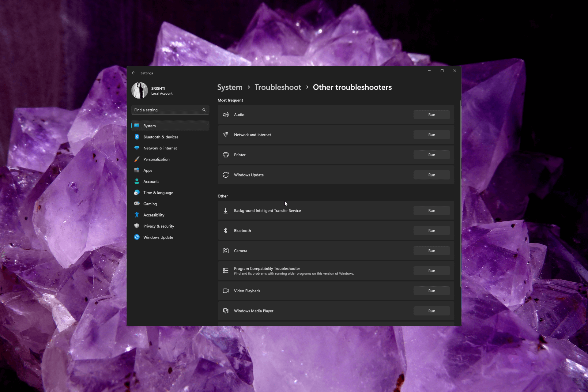Screen dimensions: 588x392
Task: Click the Find a setting search box
Action: 170,110
